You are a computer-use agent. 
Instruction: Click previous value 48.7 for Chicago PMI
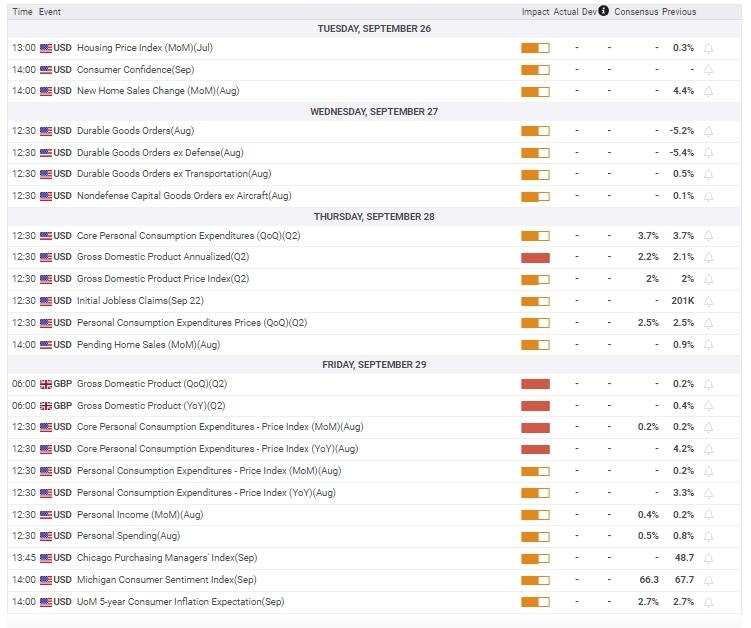tap(684, 558)
